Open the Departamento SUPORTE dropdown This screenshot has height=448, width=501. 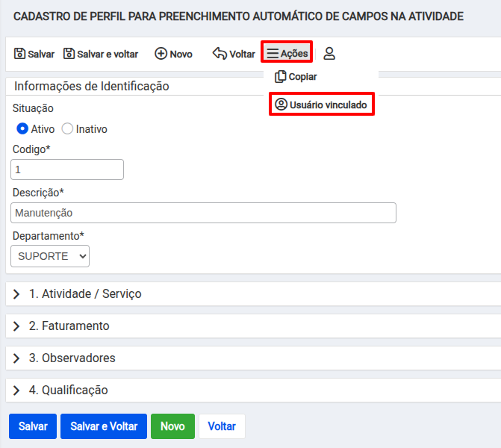[x=50, y=256]
